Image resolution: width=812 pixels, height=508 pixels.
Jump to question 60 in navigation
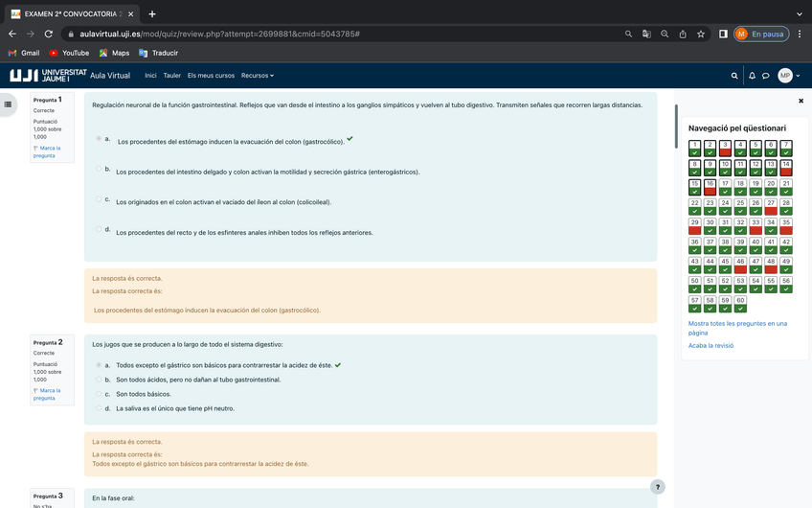[740, 304]
